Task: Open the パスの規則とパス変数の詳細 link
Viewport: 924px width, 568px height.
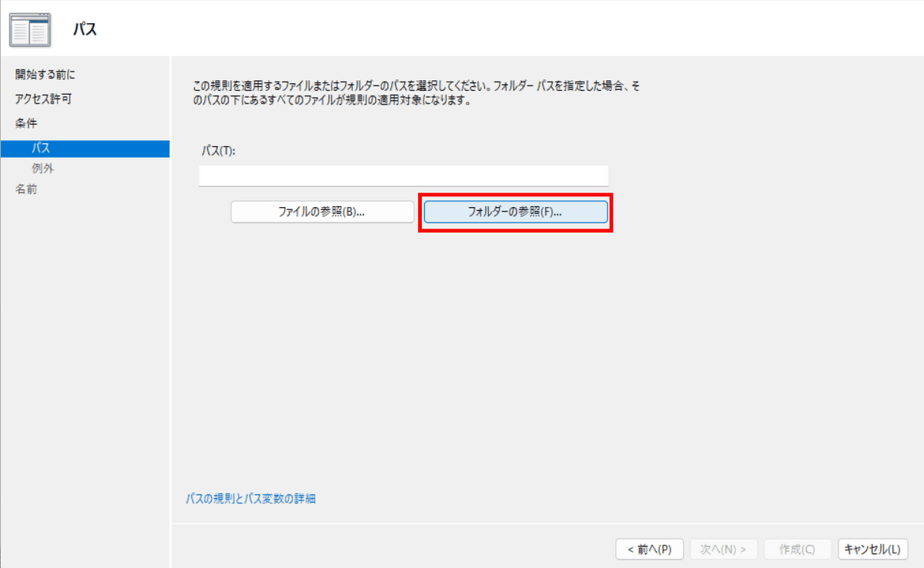Action: (x=251, y=499)
